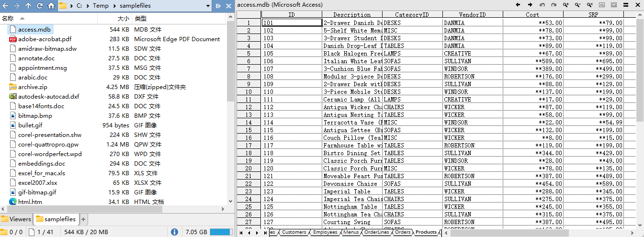Add a new folder tab with plus
Screen dimensions: 644x237
point(83,219)
